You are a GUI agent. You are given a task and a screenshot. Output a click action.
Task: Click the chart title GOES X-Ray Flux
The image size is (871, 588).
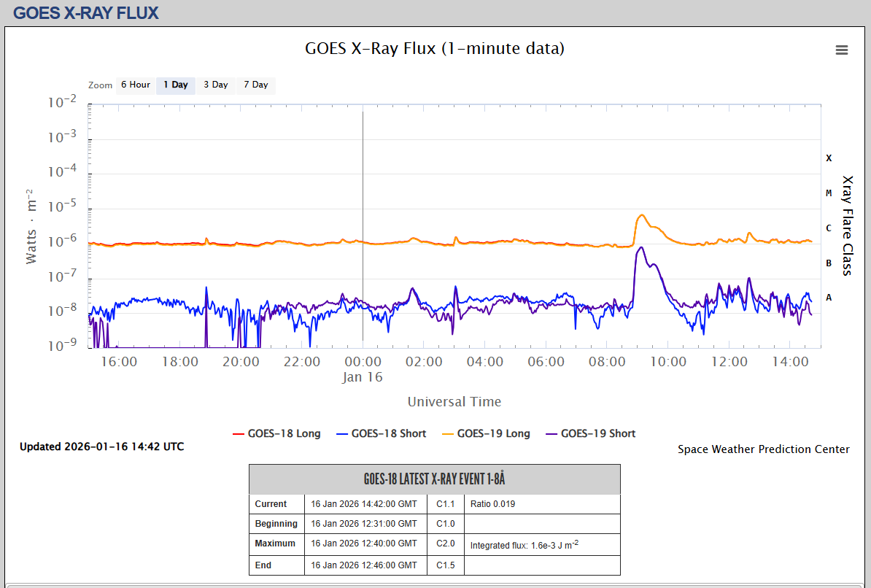tap(435, 49)
